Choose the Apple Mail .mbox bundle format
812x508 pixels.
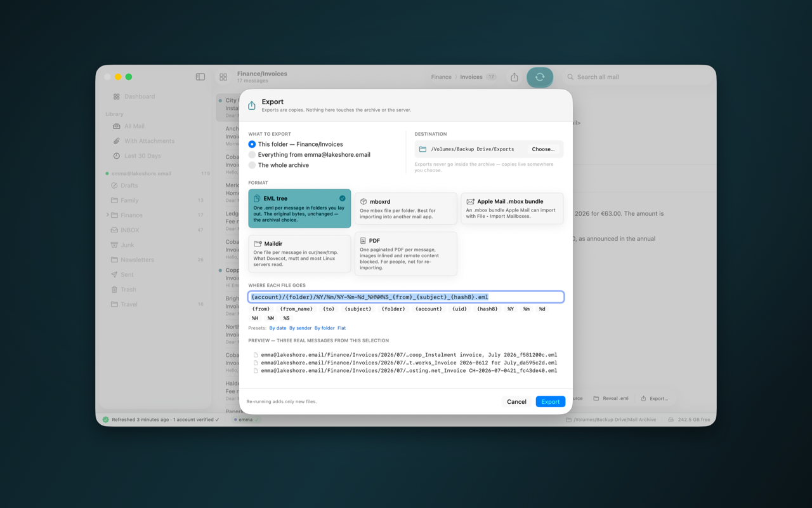tap(512, 208)
